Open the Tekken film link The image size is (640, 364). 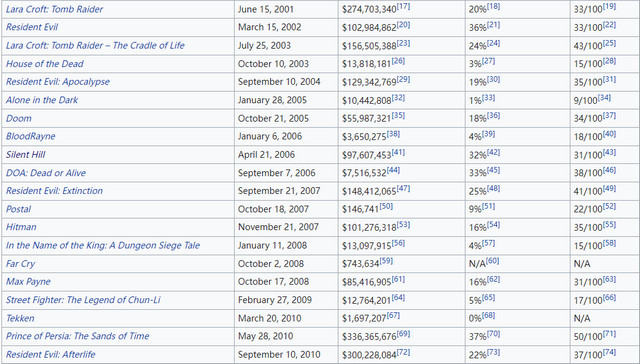pos(20,318)
